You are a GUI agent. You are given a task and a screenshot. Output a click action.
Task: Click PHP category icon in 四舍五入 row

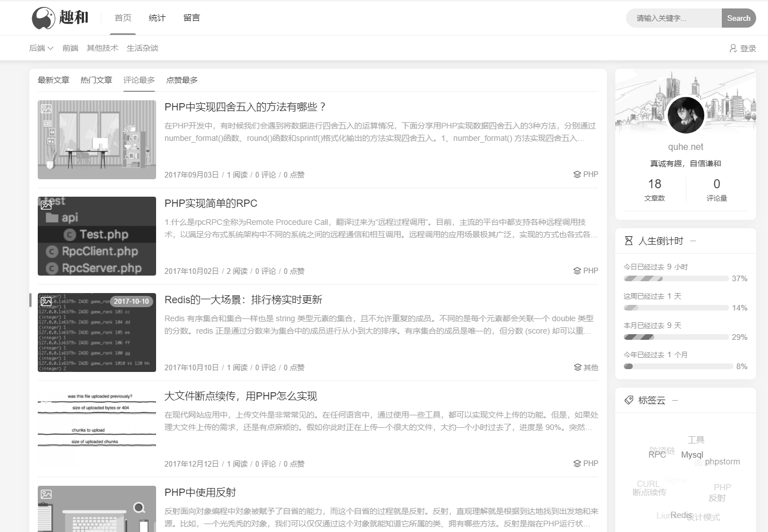tap(577, 175)
